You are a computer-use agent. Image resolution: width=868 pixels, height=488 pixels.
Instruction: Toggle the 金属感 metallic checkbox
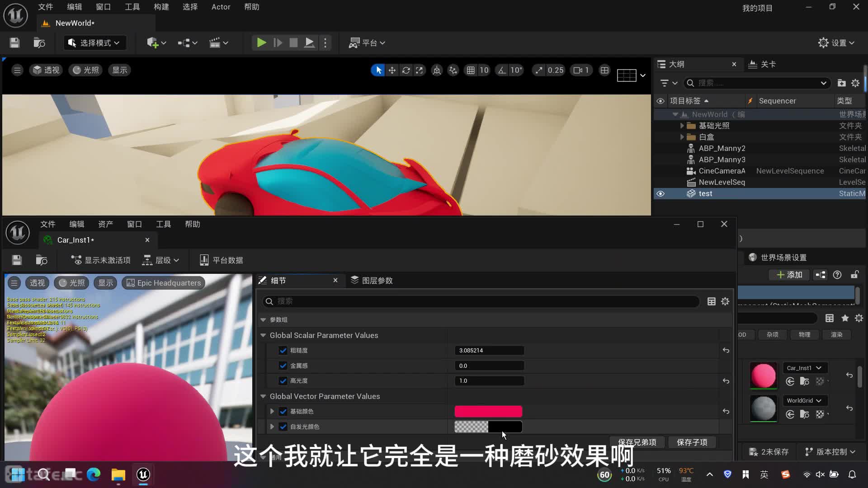click(283, 366)
